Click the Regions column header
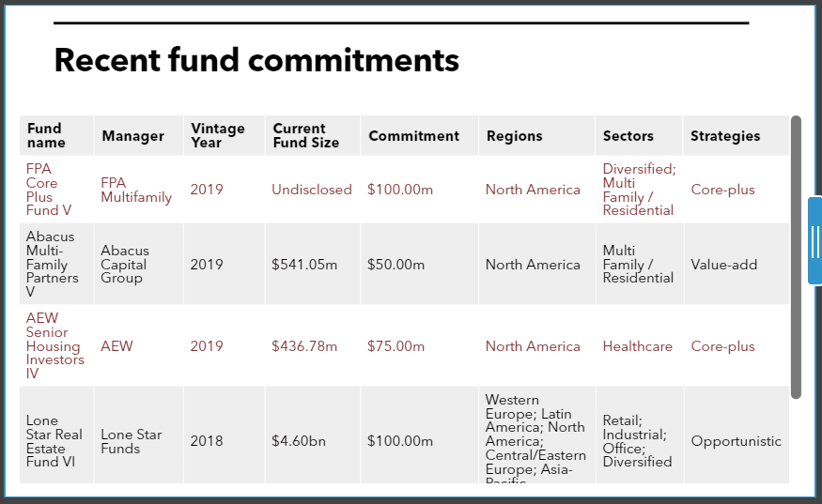Screen dimensions: 822x504 click(x=536, y=136)
